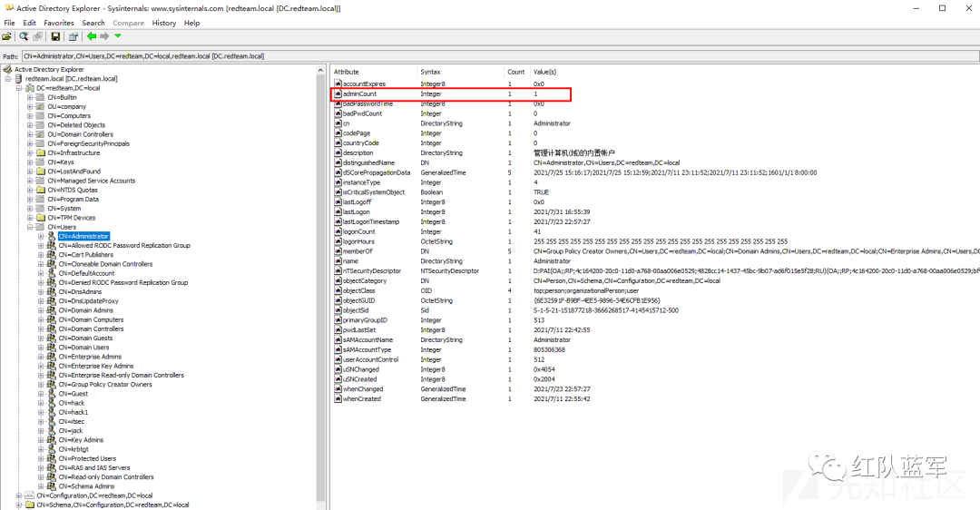
Task: Click the Connect to directory folder icon
Action: 6,36
